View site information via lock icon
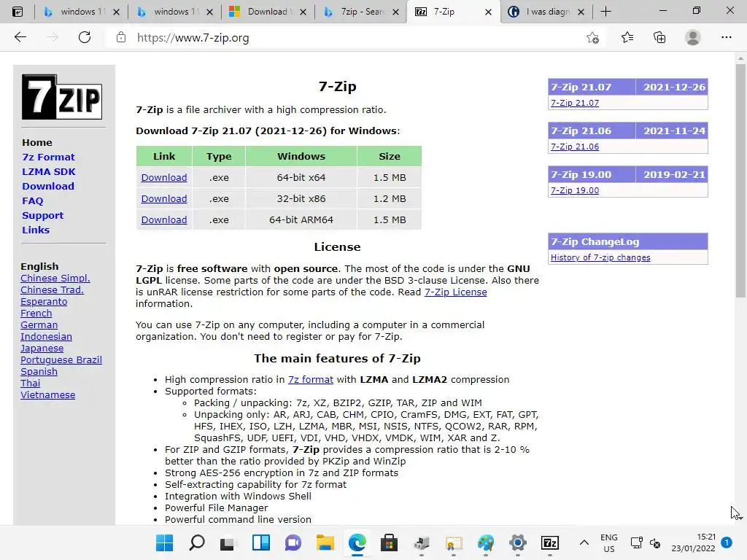 (x=121, y=37)
